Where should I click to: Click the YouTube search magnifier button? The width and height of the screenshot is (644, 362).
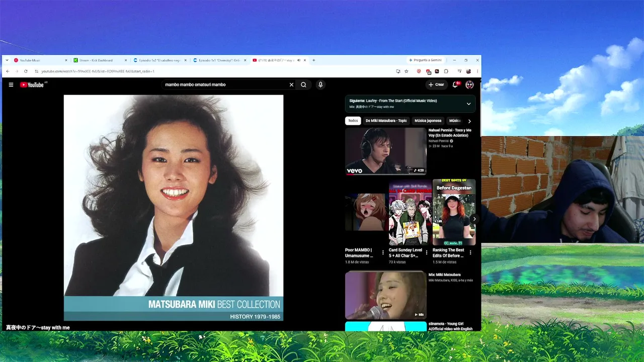(x=303, y=84)
